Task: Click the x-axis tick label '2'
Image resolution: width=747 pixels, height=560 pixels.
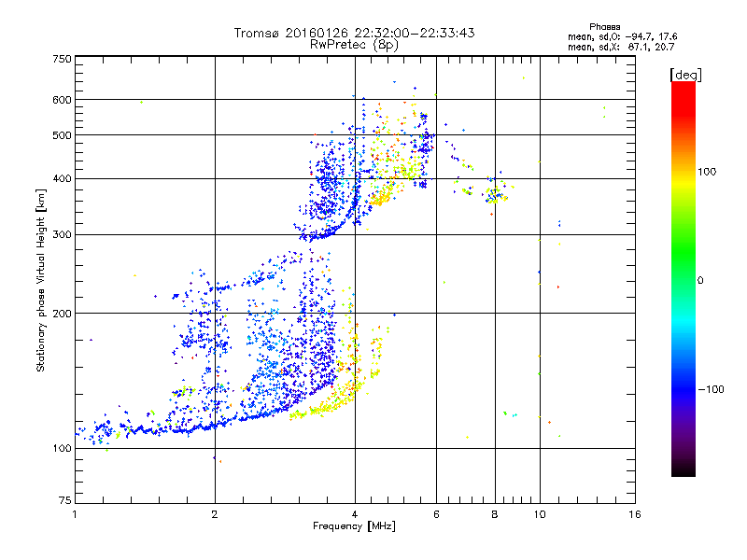Action: point(215,514)
